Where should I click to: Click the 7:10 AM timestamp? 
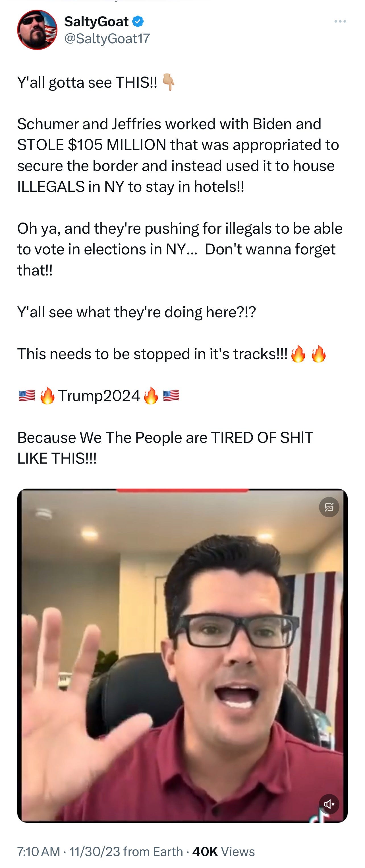[x=39, y=851]
